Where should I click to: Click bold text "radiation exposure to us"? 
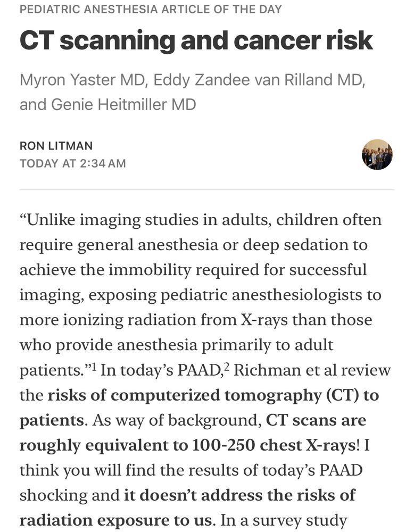coord(115,520)
